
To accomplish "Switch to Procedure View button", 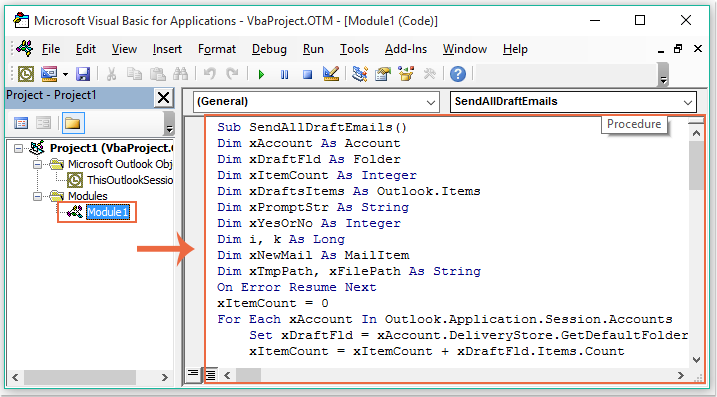I will pos(193,374).
